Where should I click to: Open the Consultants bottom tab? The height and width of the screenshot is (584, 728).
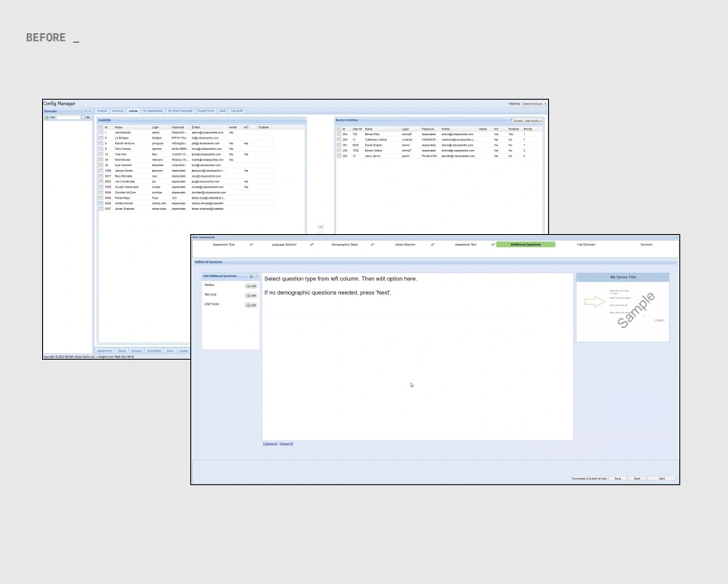click(154, 351)
